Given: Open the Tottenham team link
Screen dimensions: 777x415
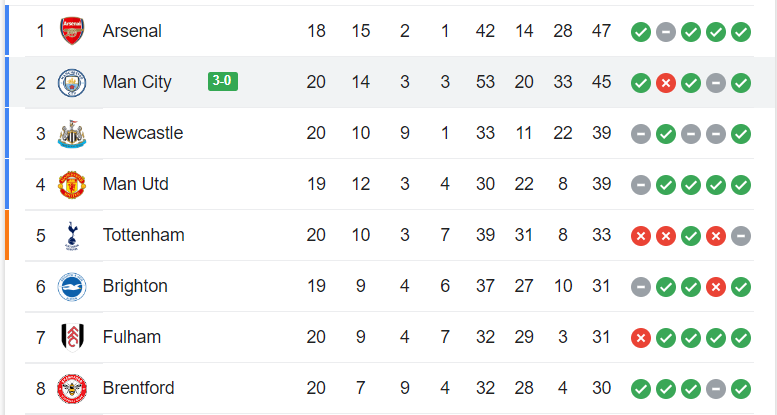Looking at the screenshot, I should tap(143, 235).
